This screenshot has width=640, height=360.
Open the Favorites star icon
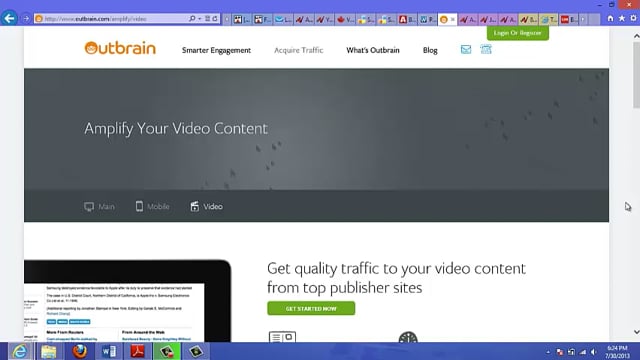pos(622,18)
